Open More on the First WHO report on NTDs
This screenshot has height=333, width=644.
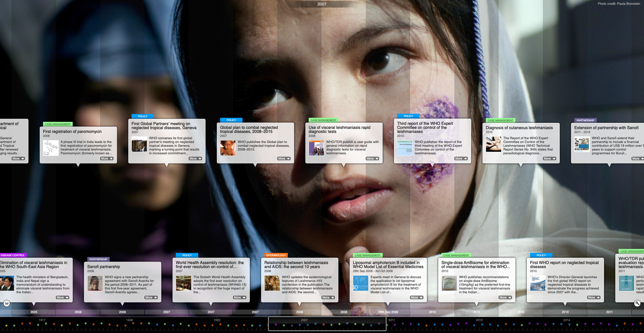click(593, 297)
